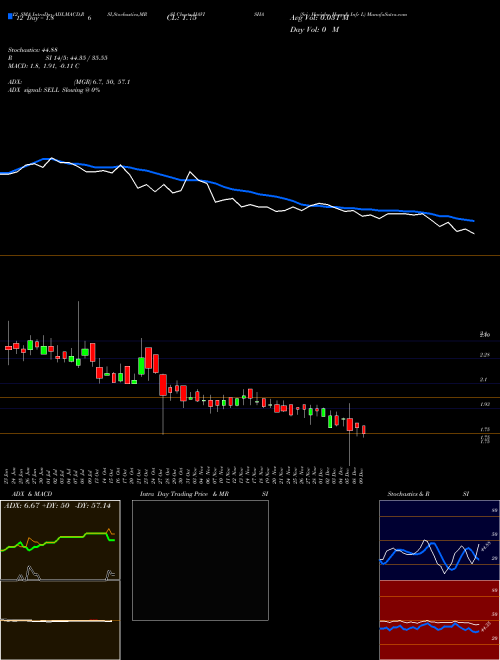Click the red RSI chart panel
This screenshot has width=500, height=660.
439,620
